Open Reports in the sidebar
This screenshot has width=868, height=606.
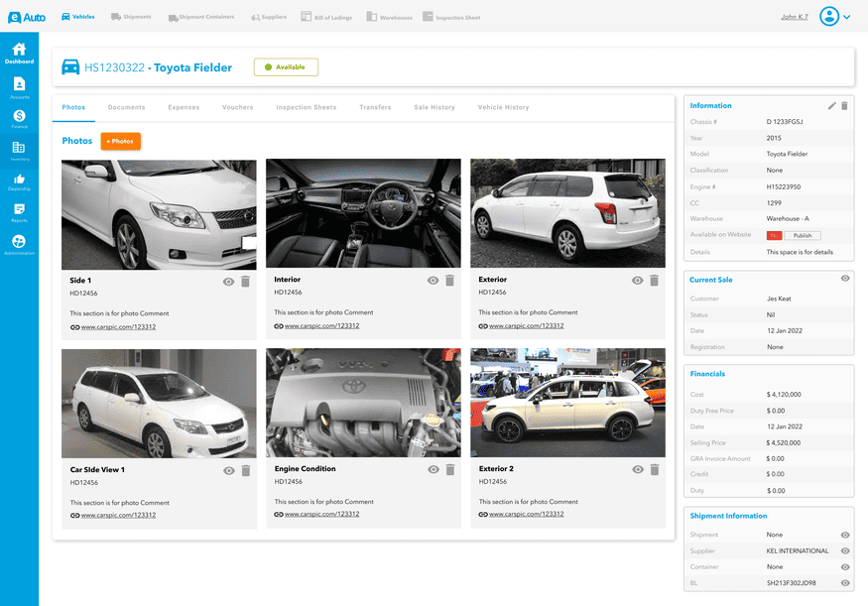click(19, 212)
